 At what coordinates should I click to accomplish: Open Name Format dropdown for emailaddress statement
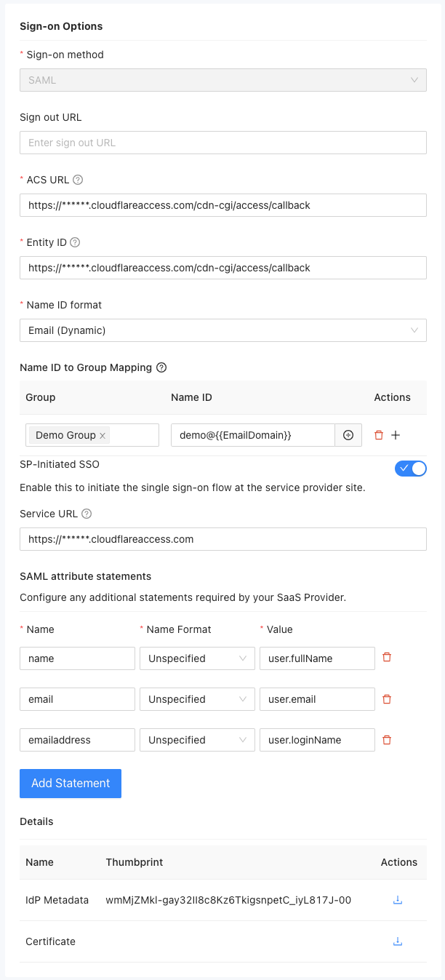(197, 740)
